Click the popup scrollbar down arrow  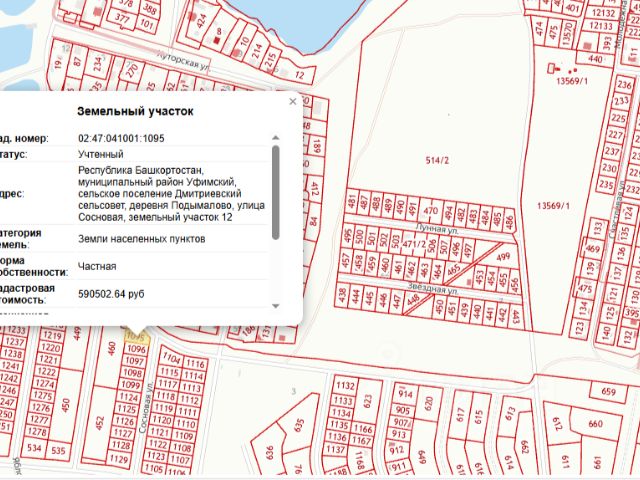tap(276, 306)
